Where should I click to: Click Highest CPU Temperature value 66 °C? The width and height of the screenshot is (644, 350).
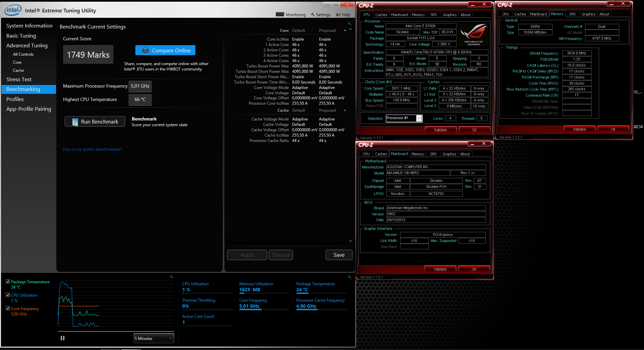coord(140,100)
